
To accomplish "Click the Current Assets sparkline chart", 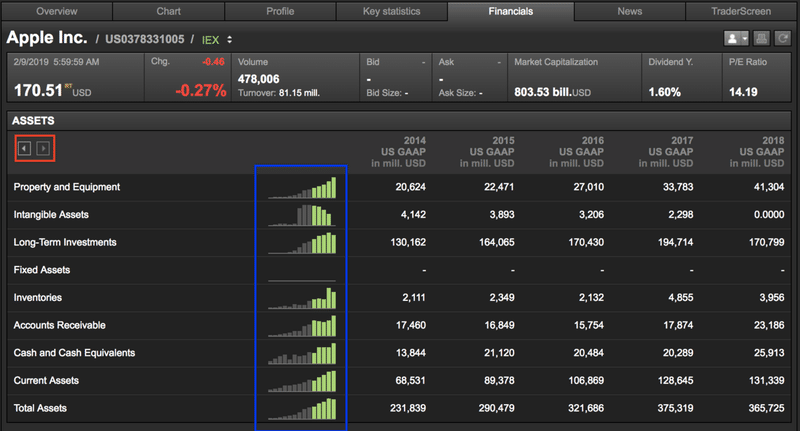I will tap(302, 381).
